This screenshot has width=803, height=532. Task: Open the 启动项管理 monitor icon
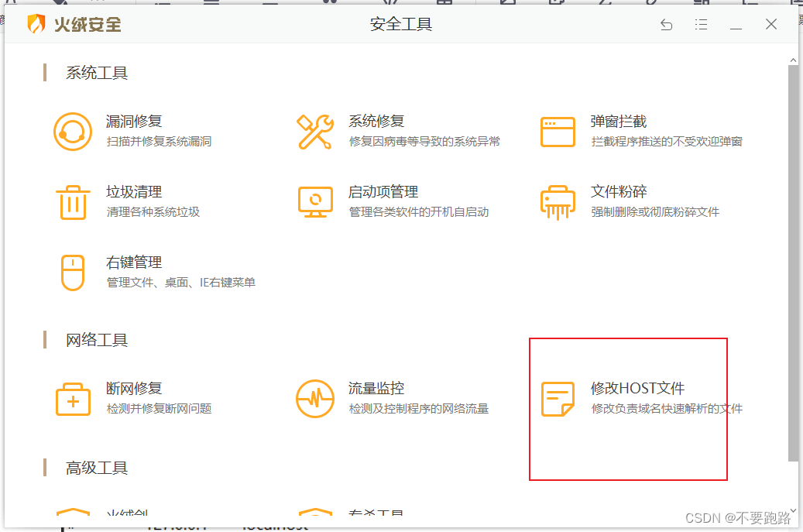[315, 202]
